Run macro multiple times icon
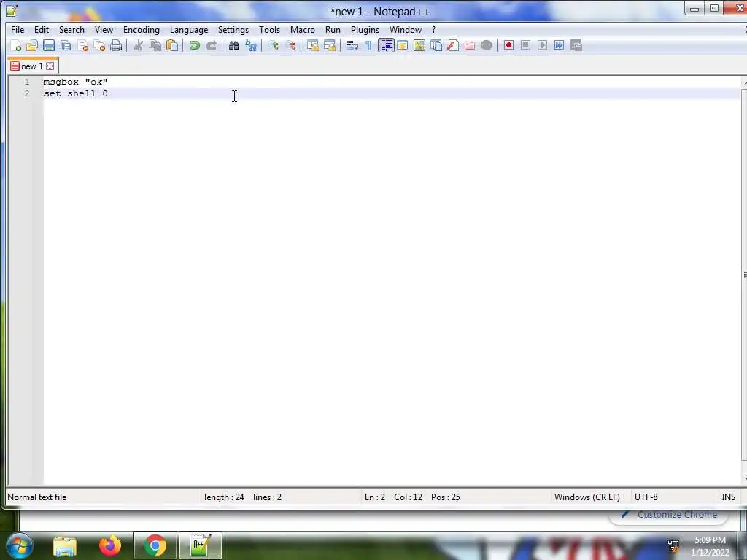This screenshot has width=747, height=560. click(x=560, y=46)
